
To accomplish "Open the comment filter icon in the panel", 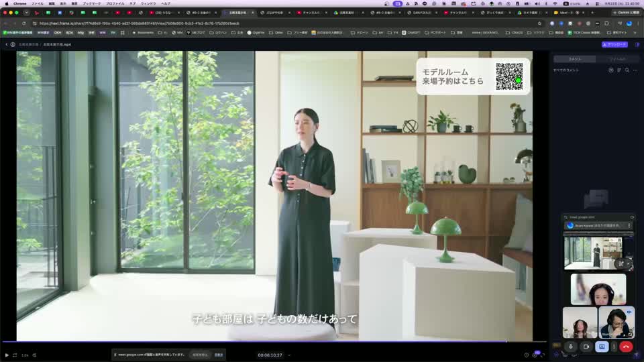I will [x=611, y=70].
